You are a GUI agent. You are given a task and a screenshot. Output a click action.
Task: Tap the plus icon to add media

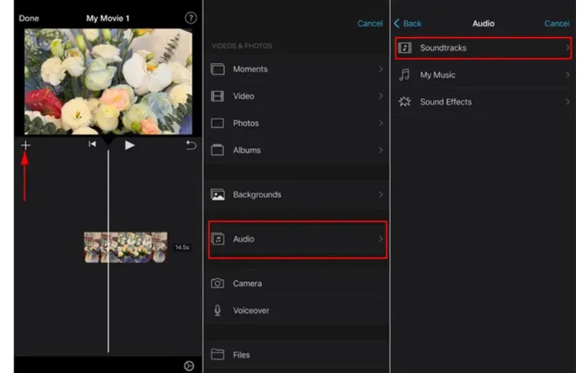point(26,145)
